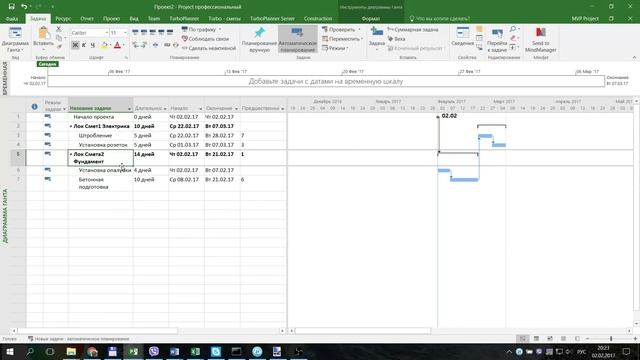640x360 pixels.
Task: Switch to the Отчет tab
Action: 87,18
